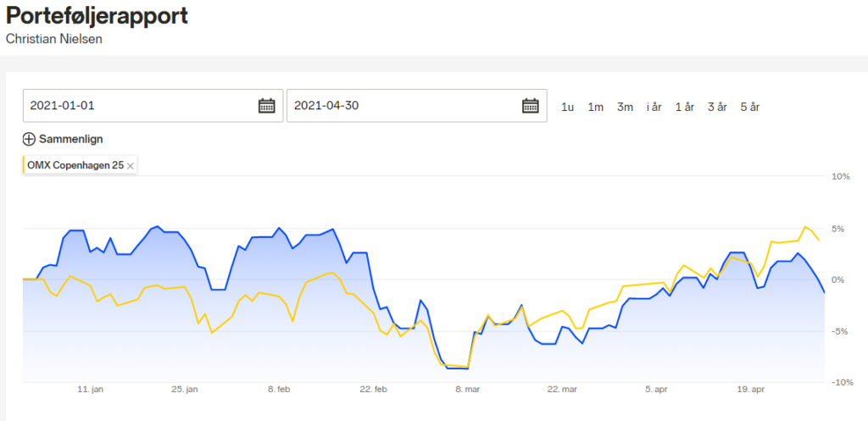
Task: Open the start date calendar picker icon
Action: click(266, 105)
